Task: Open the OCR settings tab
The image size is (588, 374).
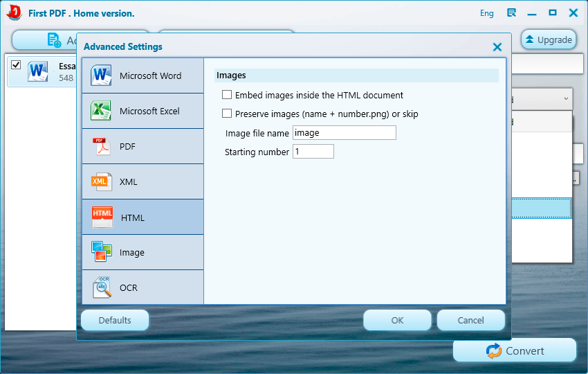Action: (143, 287)
